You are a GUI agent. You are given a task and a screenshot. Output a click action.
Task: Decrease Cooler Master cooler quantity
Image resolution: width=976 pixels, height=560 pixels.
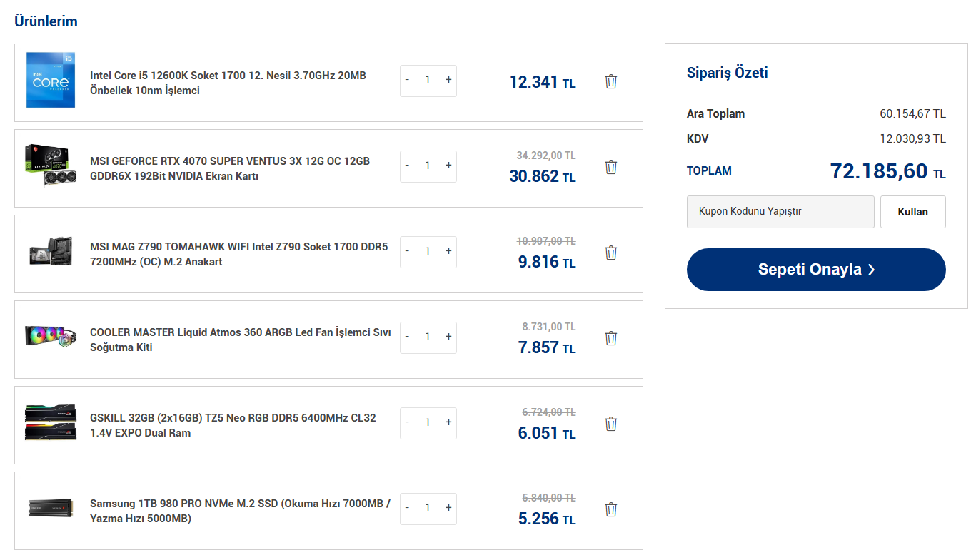[407, 337]
